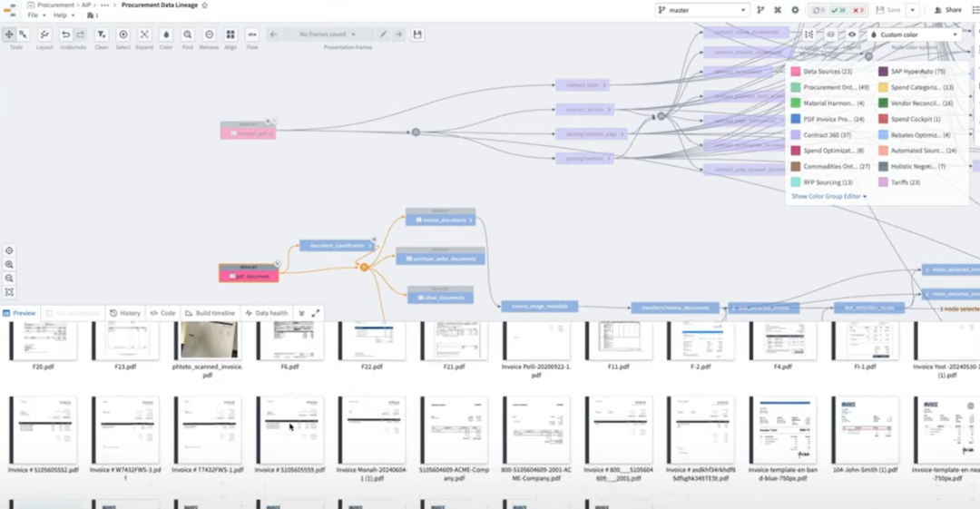Star the Procurement Data Lineage graph

point(204,5)
